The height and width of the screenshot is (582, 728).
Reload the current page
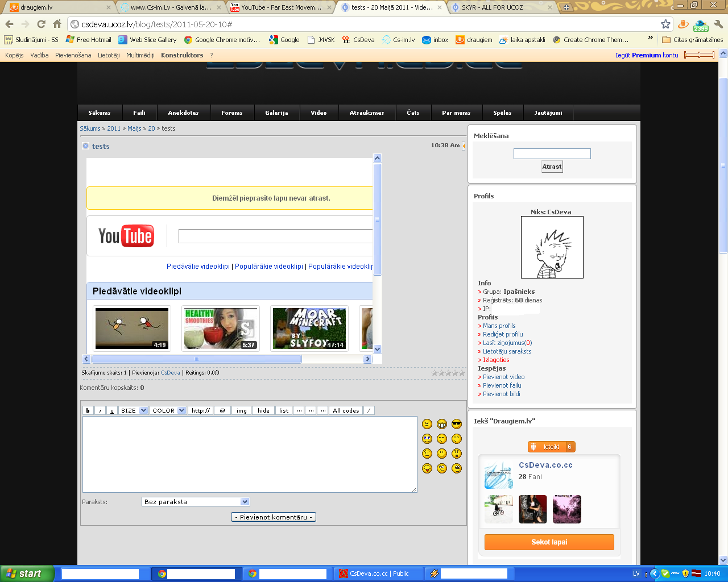click(41, 24)
